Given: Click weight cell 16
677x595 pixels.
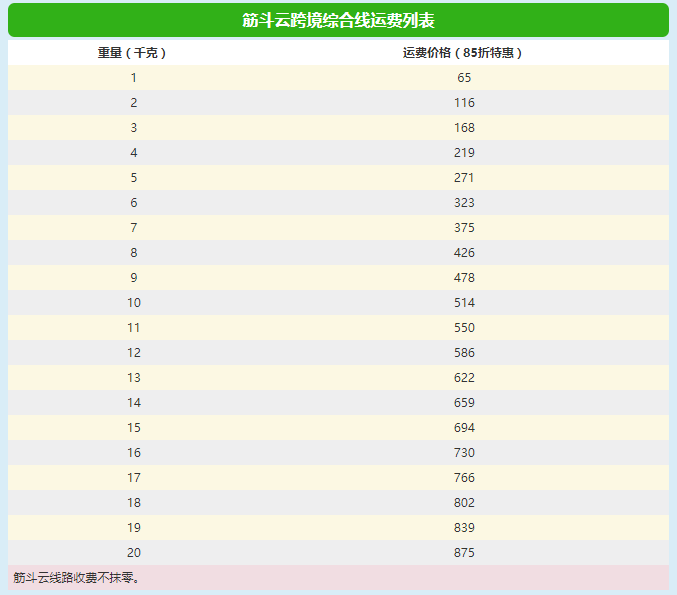Looking at the screenshot, I should click(134, 453).
